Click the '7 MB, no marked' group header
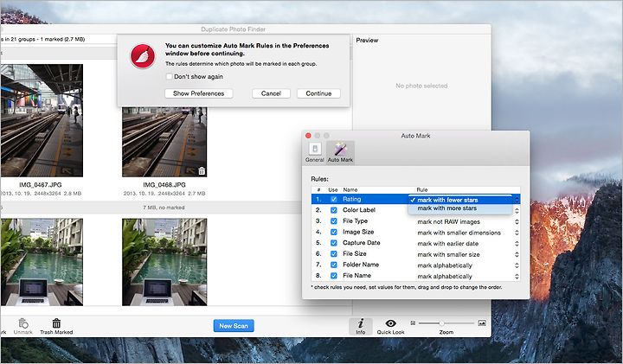Screen dimensions: 623x364 [x=164, y=208]
